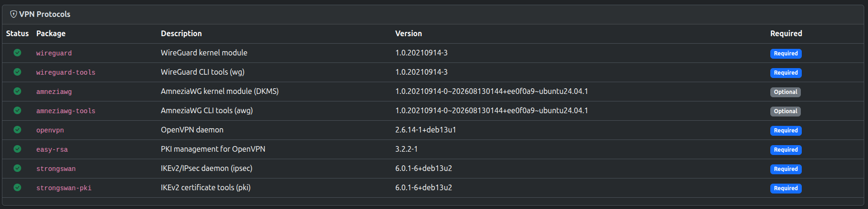Viewport: 868px width, 209px height.
Task: Click the green check for openvpn row
Action: [x=17, y=130]
